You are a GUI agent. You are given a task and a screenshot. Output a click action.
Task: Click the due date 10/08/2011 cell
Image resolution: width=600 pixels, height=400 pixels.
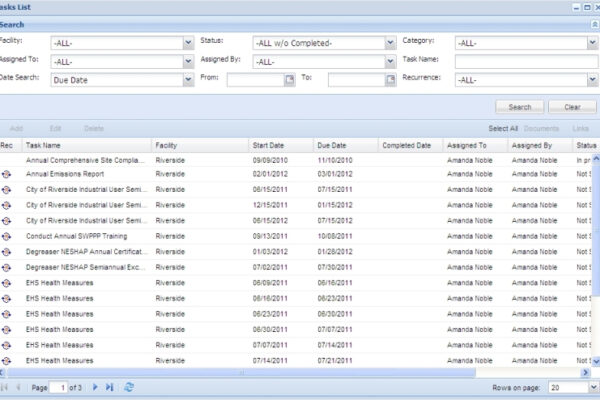point(335,236)
